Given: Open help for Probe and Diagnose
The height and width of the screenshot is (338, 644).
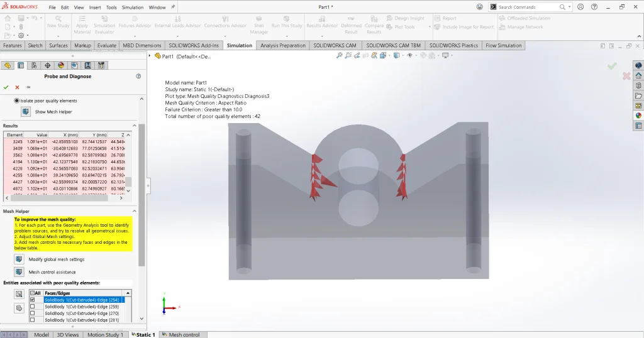Looking at the screenshot, I should tap(138, 76).
